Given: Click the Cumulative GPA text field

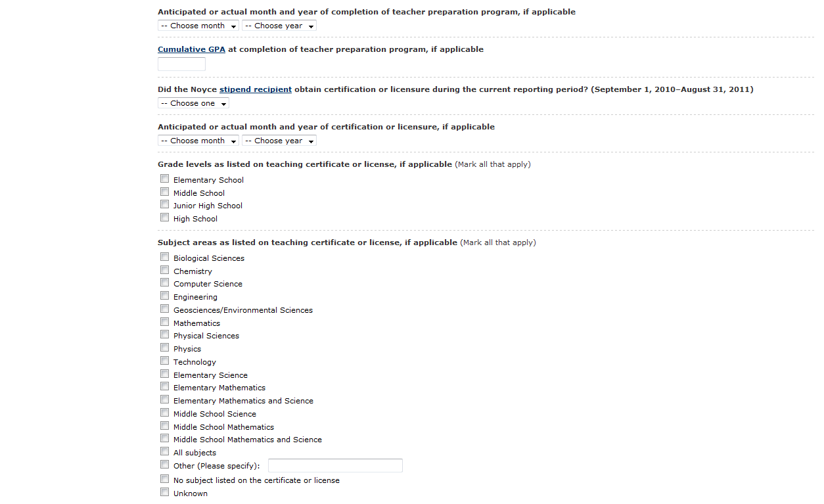Looking at the screenshot, I should [181, 64].
